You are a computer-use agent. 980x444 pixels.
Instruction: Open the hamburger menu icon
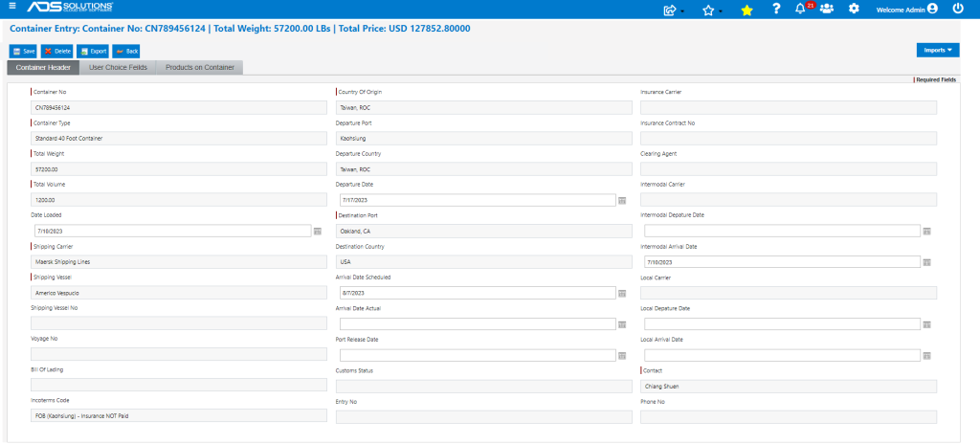[12, 7]
